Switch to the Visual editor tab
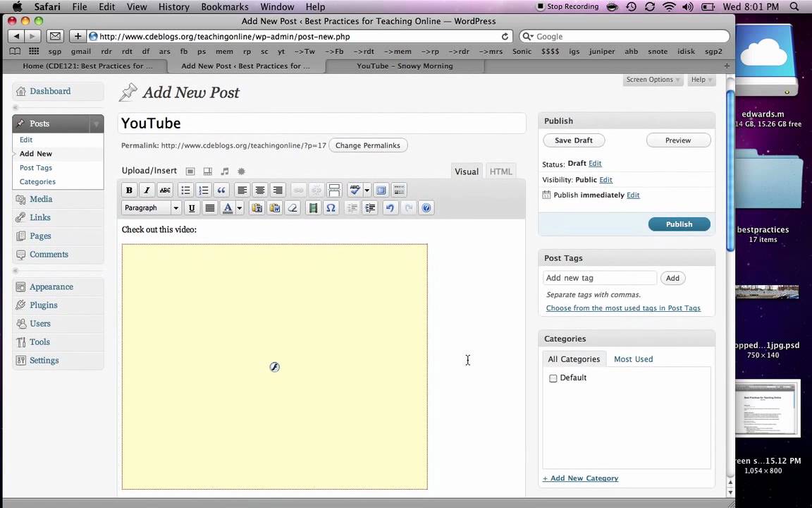 click(467, 171)
